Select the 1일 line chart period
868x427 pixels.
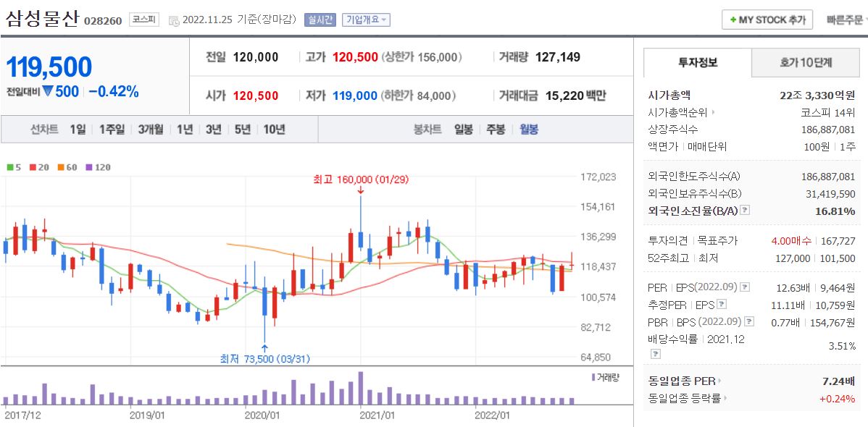pyautogui.click(x=78, y=130)
